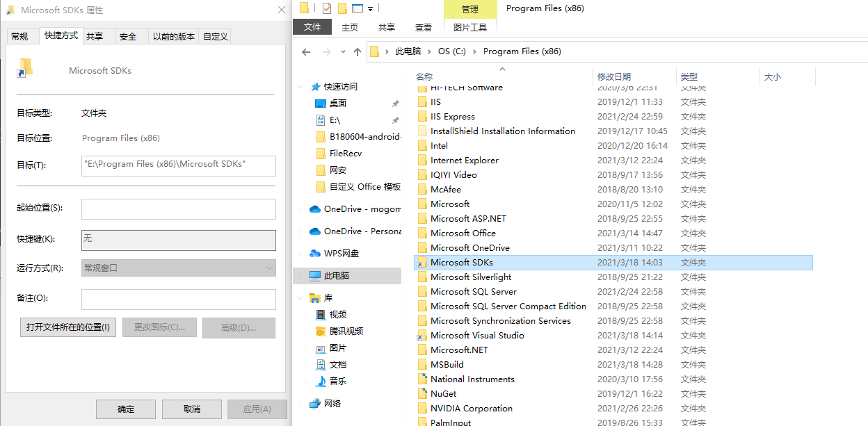This screenshot has height=426, width=868.
Task: Open the 查看 ribbon tab
Action: tap(424, 27)
